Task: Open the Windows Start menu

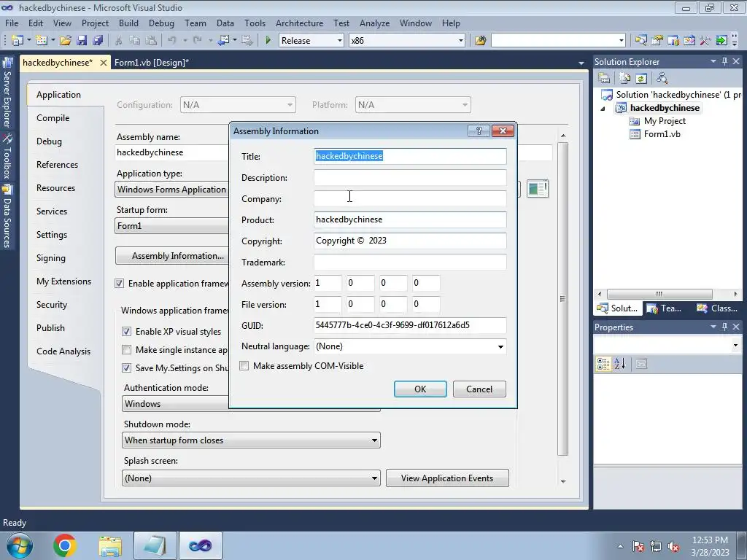Action: tap(19, 545)
